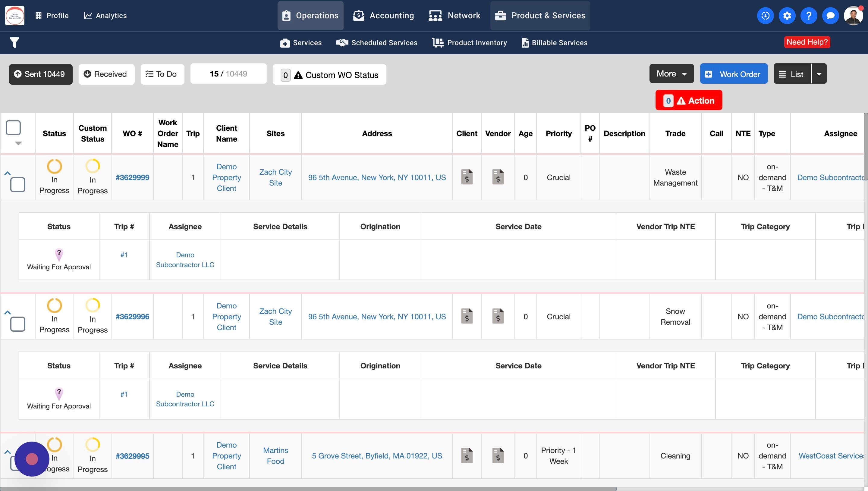The image size is (868, 491).
Task: Open the Scheduled Services tab
Action: pos(377,42)
